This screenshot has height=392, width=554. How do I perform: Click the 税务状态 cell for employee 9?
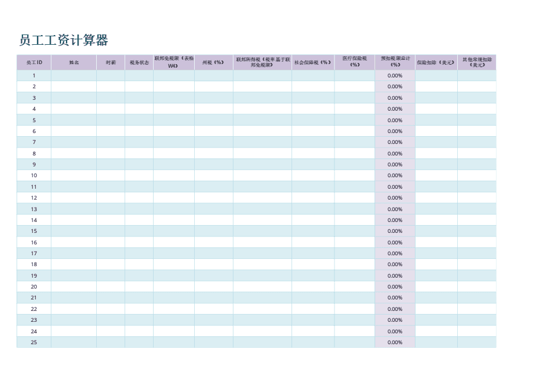pos(139,165)
